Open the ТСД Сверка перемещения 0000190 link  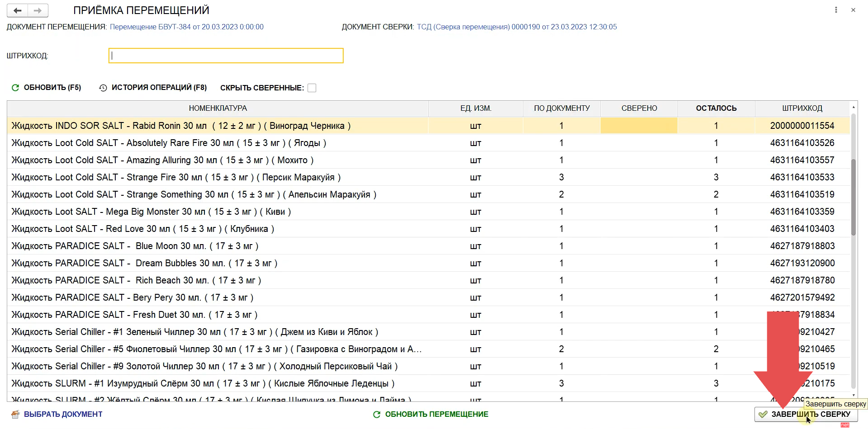[x=517, y=27]
